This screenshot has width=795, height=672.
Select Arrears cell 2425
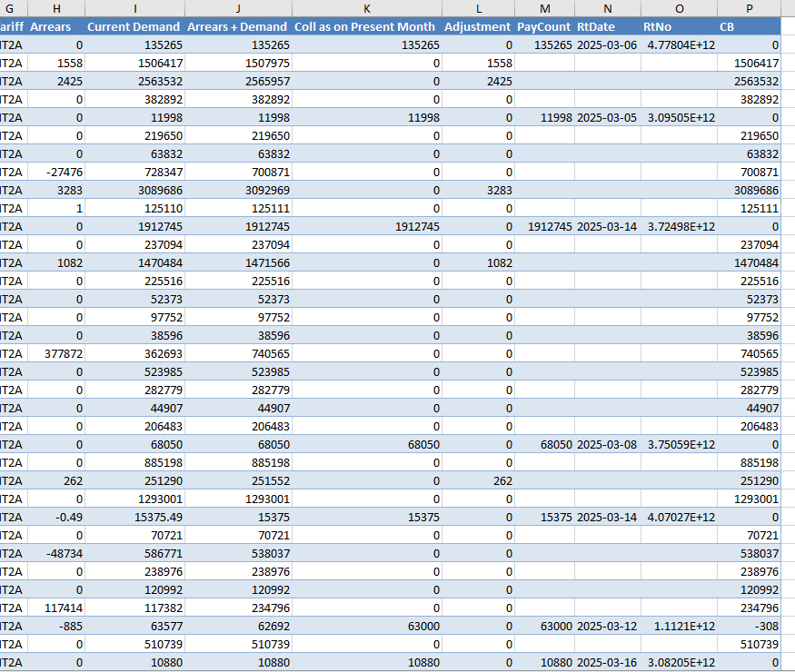pyautogui.click(x=56, y=82)
